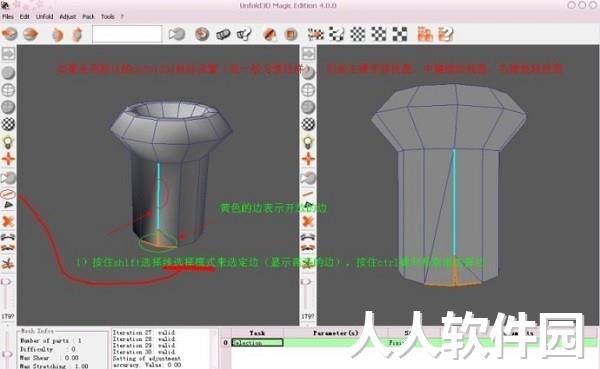Click the arrow-with-sphere icon in left viewport toolbar
The width and height of the screenshot is (600, 369).
(x=8, y=178)
